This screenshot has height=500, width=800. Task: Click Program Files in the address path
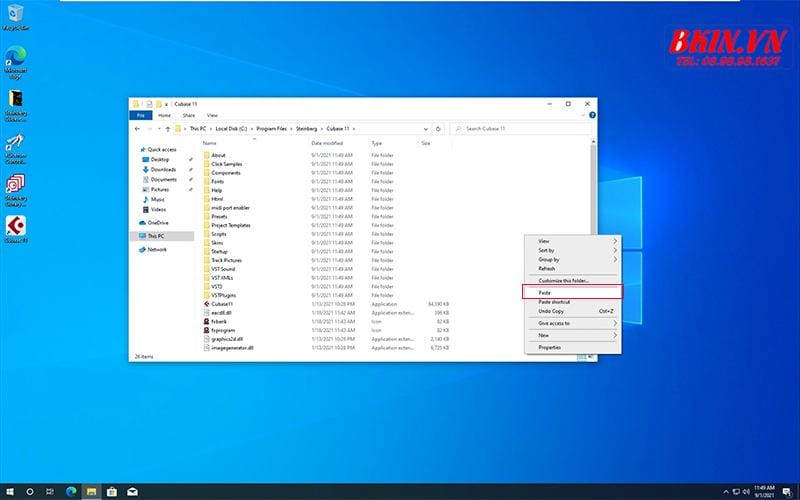pyautogui.click(x=271, y=129)
